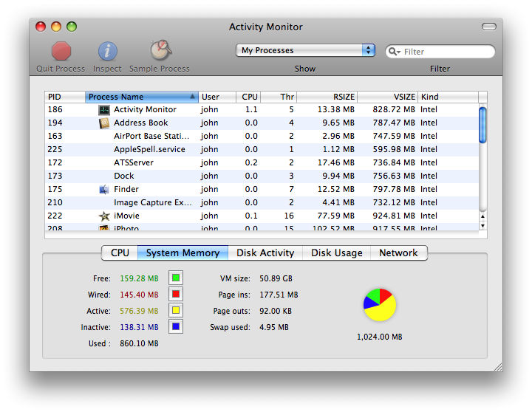Open the My Processes dropdown
Image resolution: width=532 pixels, height=412 pixels.
point(305,50)
